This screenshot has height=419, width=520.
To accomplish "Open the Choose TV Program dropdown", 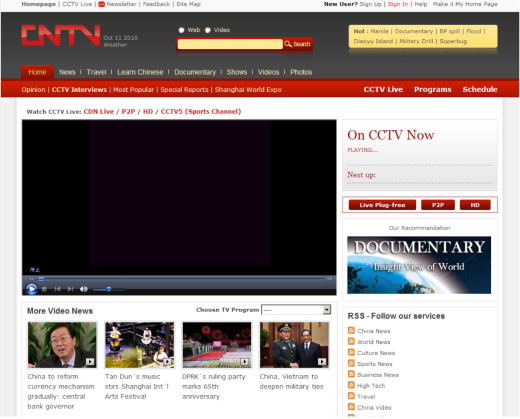I will tap(296, 310).
